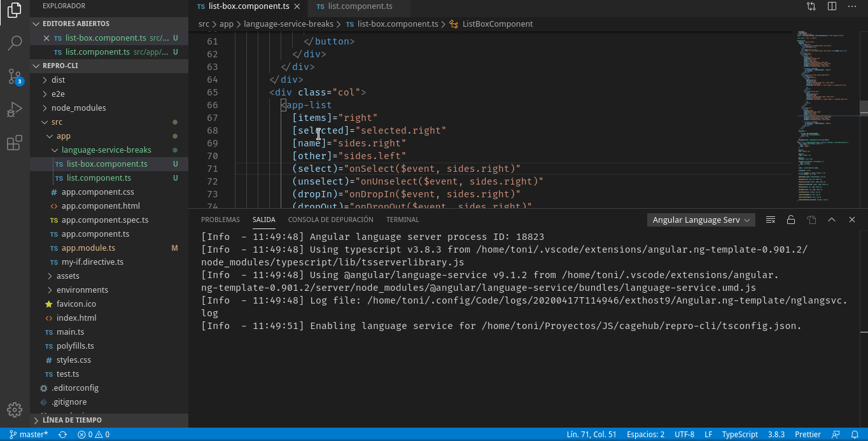
Task: Expand the e2e folder
Action: (109, 94)
